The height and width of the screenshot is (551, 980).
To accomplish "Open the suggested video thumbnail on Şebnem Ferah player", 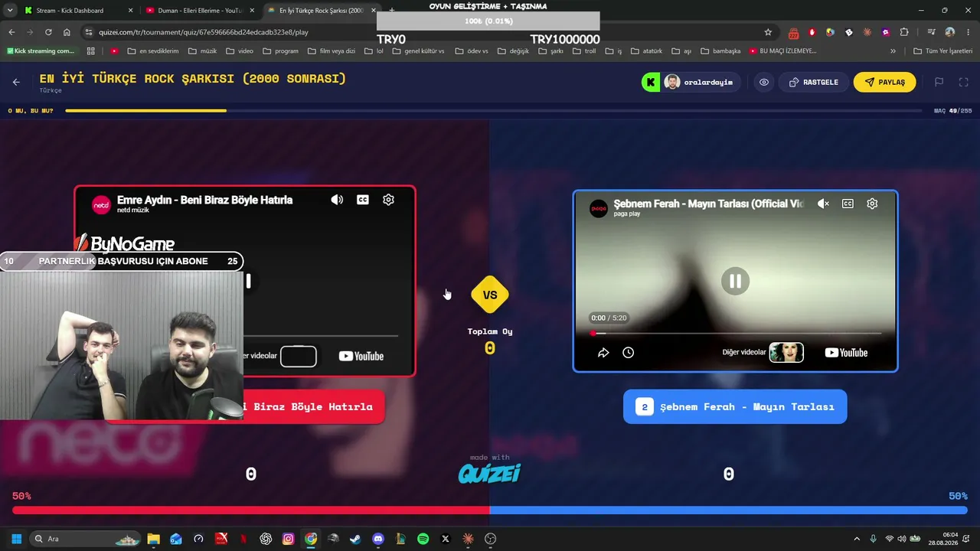I will [786, 352].
